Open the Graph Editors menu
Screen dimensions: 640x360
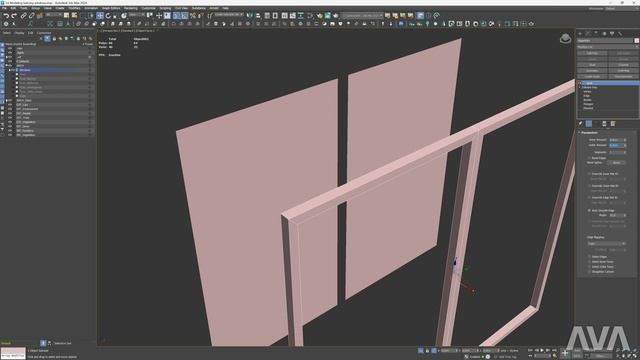click(x=111, y=8)
